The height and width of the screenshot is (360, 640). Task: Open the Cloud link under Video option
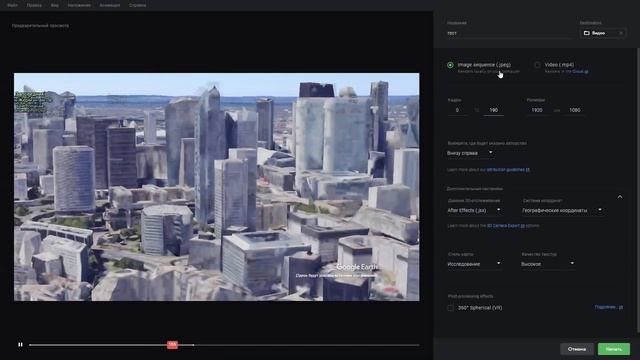[x=580, y=71]
